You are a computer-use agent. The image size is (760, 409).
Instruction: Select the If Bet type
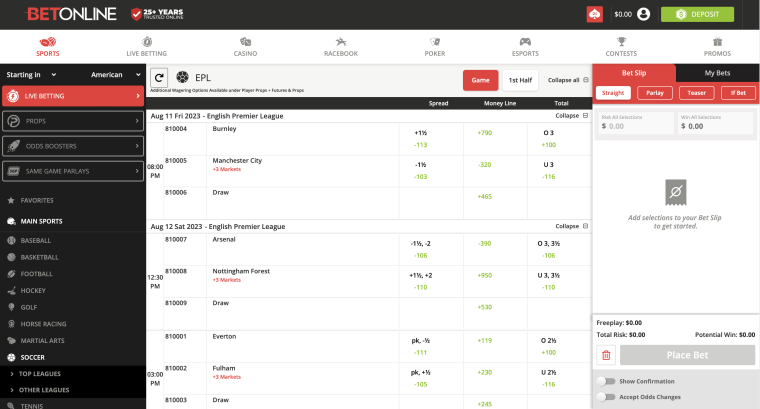click(738, 93)
